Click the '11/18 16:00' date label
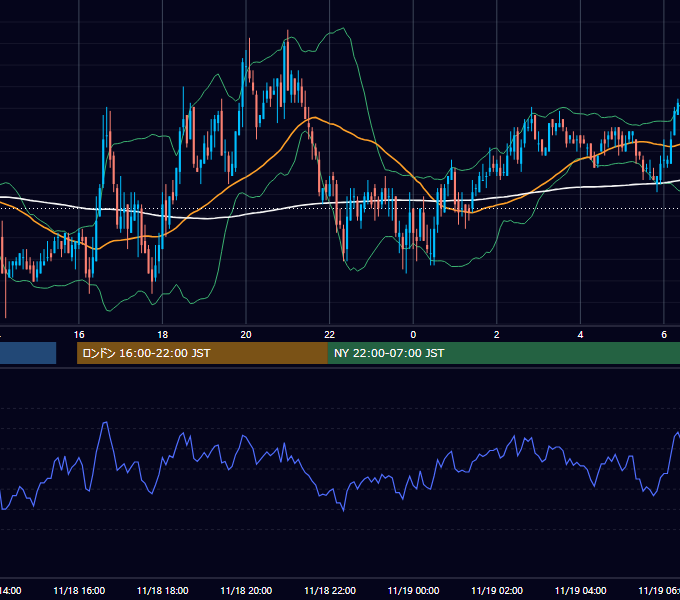This screenshot has height=600, width=680. pyautogui.click(x=79, y=590)
